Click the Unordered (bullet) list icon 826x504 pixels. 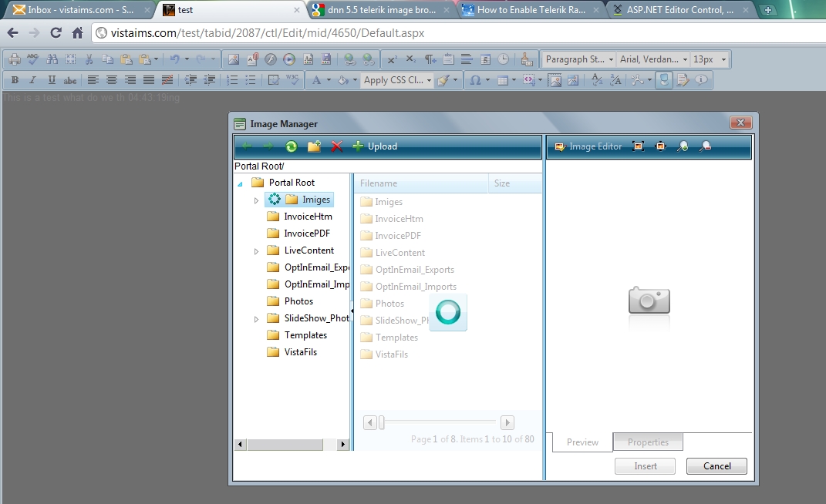(x=251, y=80)
